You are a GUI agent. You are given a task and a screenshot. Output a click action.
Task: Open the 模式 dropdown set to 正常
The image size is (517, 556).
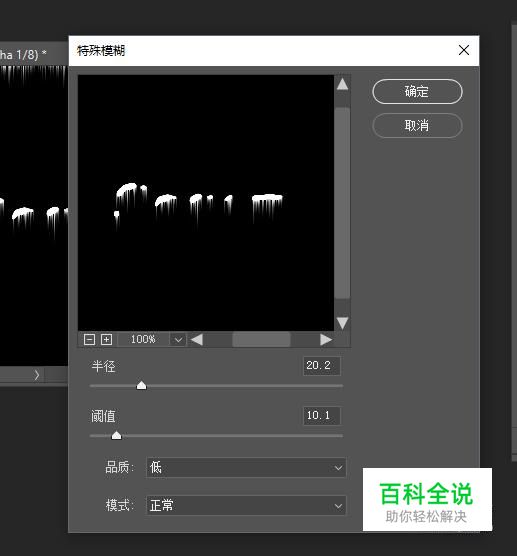click(246, 505)
